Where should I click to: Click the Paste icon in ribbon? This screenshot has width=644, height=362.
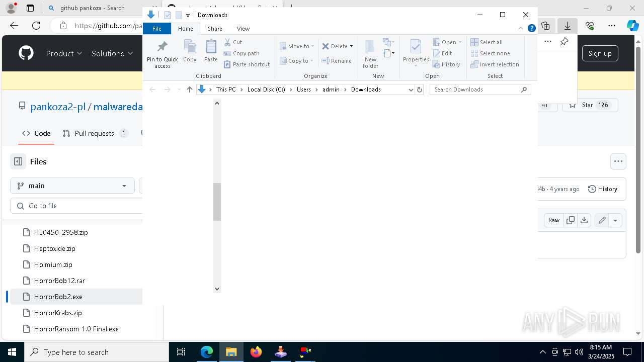click(x=211, y=51)
